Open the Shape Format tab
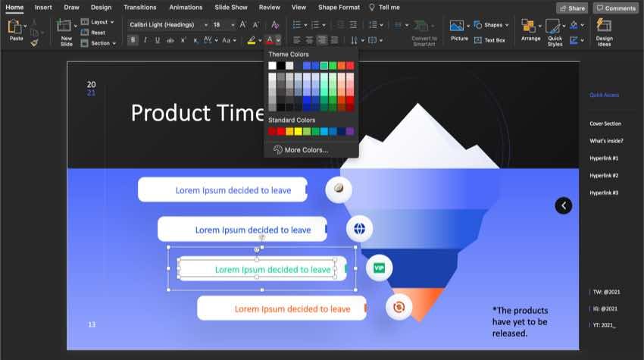This screenshot has height=360, width=644. pos(339,8)
